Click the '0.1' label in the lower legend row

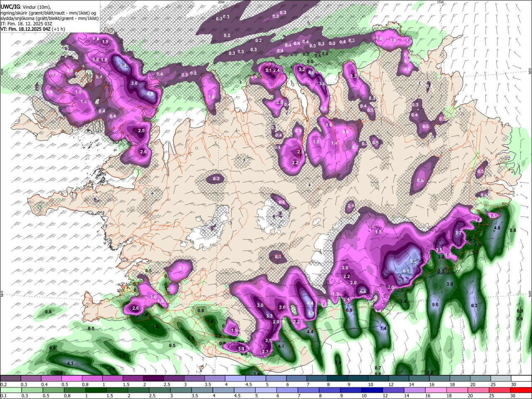click(3, 396)
